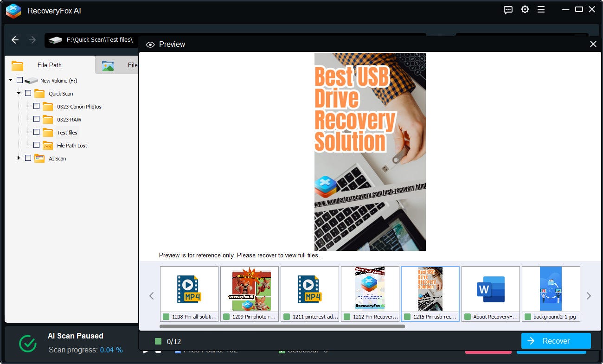Tick the 0323-Canon Photos checkbox

[36, 106]
